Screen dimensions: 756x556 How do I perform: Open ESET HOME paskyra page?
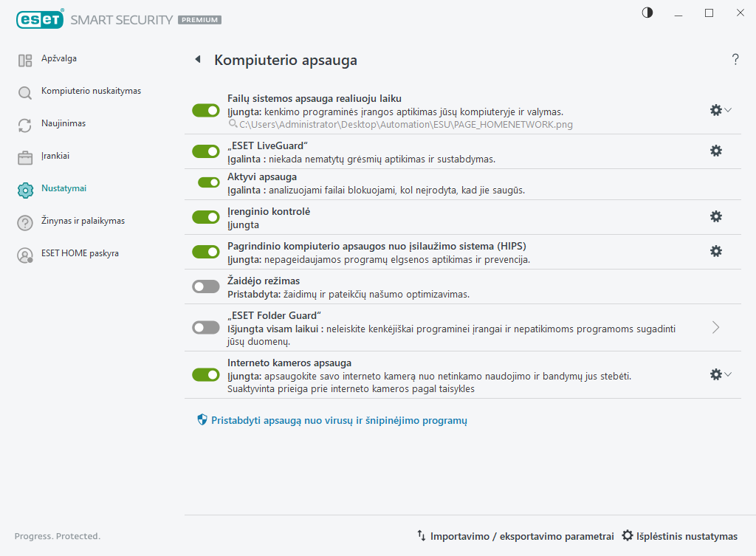[x=79, y=254]
